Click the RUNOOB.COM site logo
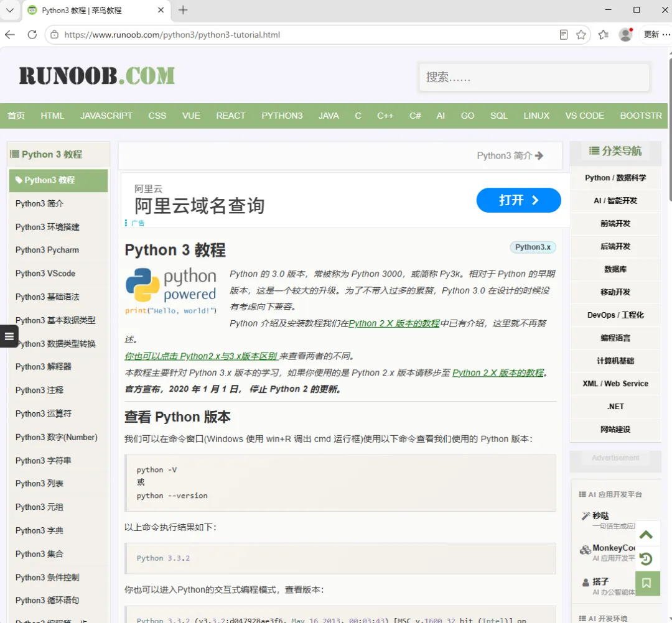 (97, 76)
